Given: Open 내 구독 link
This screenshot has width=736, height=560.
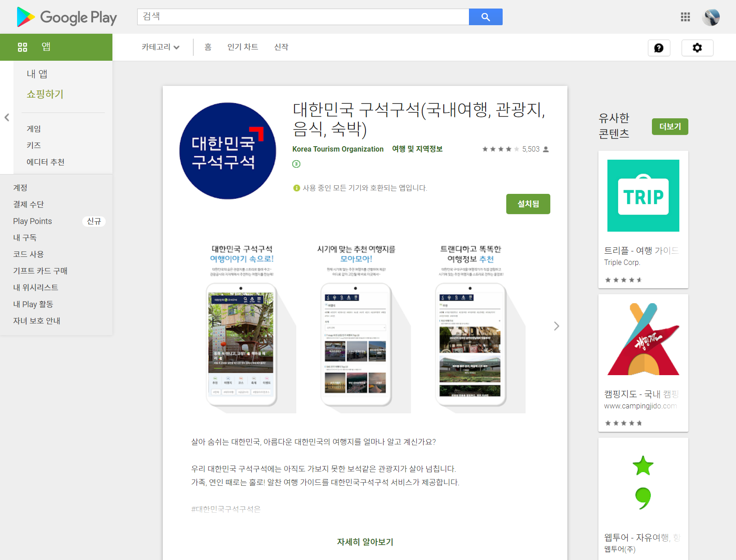Looking at the screenshot, I should tap(25, 237).
